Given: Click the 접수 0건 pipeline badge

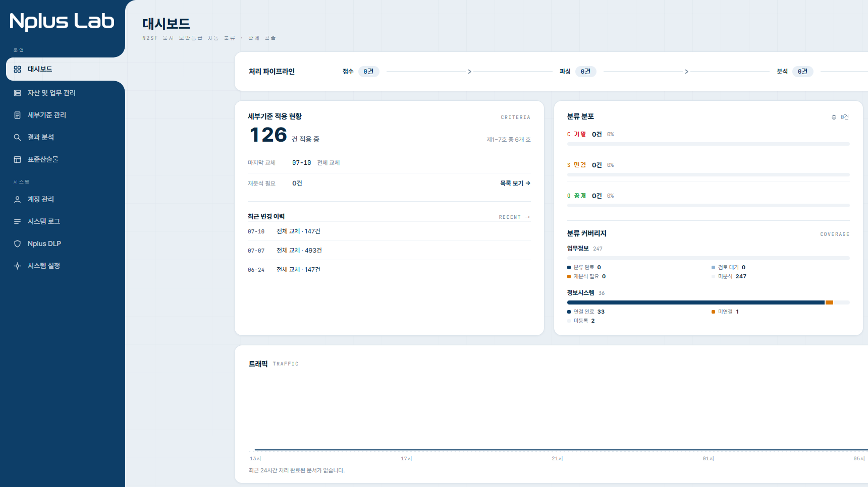Looking at the screenshot, I should pyautogui.click(x=369, y=72).
